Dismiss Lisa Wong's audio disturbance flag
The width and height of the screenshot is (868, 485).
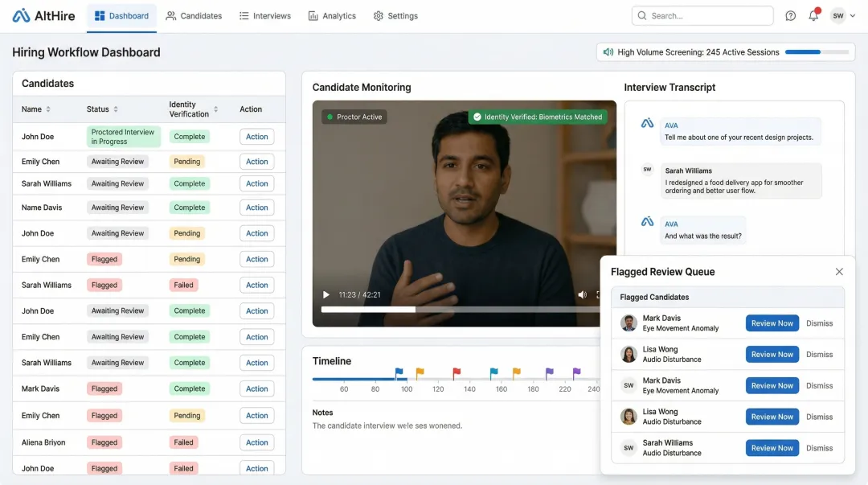pyautogui.click(x=820, y=354)
